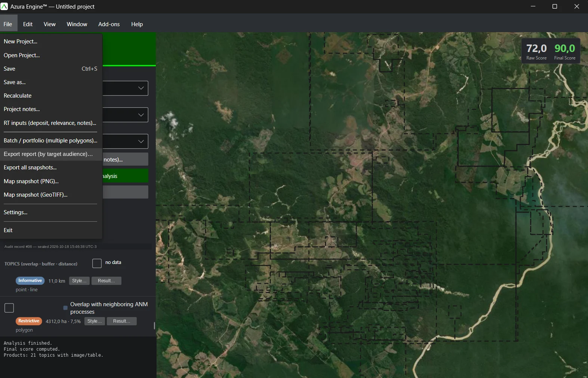This screenshot has width=588, height=378.
Task: Click Result... button in Informative row
Action: click(x=106, y=281)
